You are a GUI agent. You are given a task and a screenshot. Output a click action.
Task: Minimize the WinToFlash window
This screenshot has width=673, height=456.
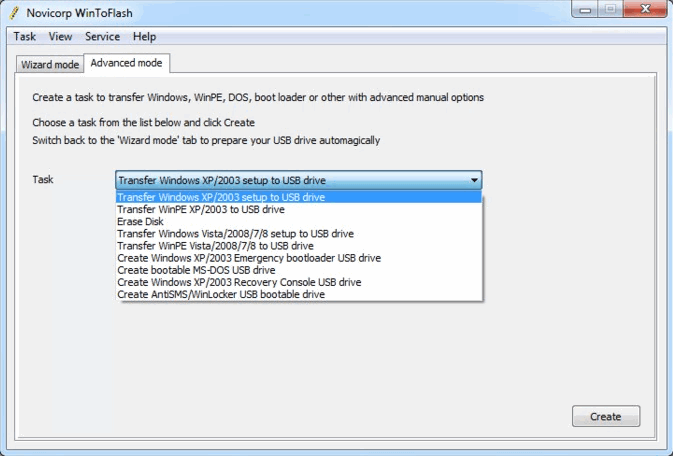coord(584,10)
